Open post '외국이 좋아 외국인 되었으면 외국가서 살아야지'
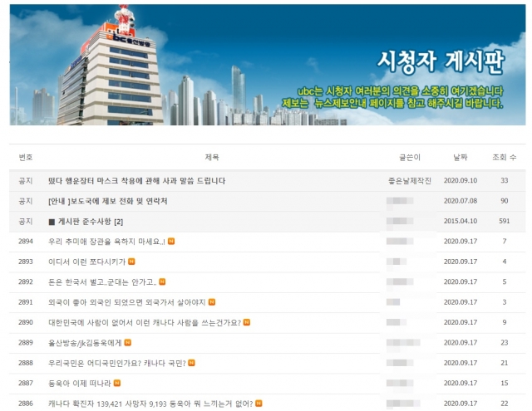532x411 pixels. click(x=127, y=302)
